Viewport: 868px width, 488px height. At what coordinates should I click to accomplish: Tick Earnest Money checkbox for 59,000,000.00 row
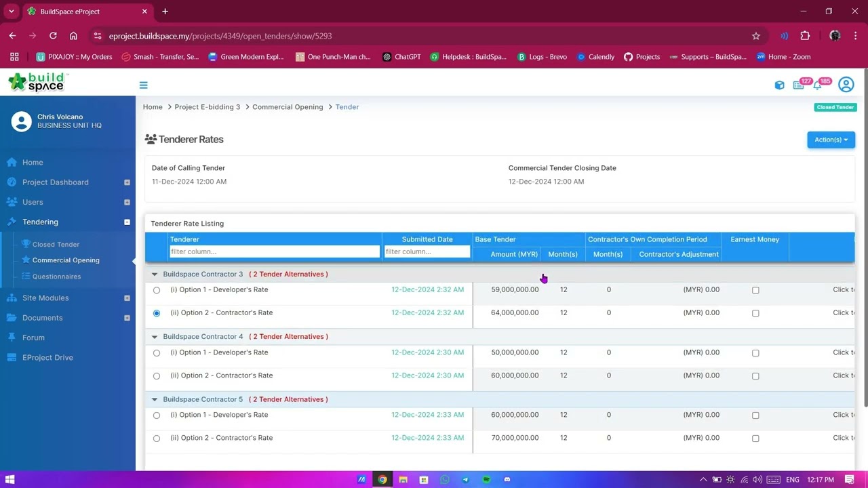coord(755,290)
